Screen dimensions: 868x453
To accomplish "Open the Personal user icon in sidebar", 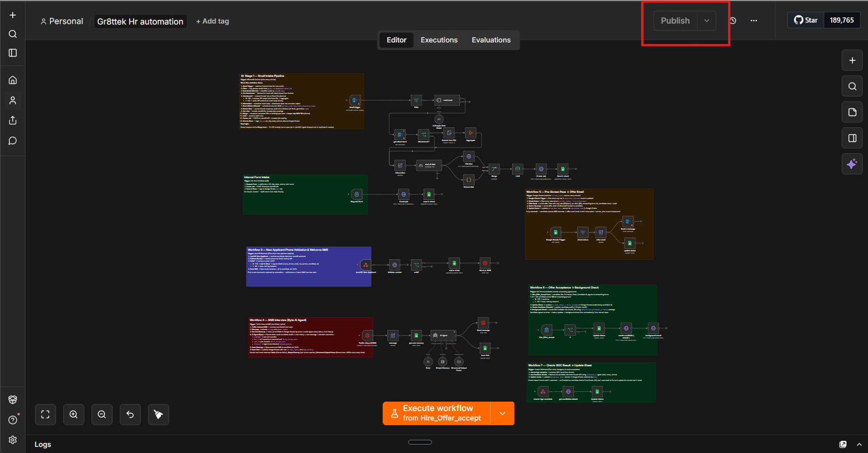I will pos(13,100).
